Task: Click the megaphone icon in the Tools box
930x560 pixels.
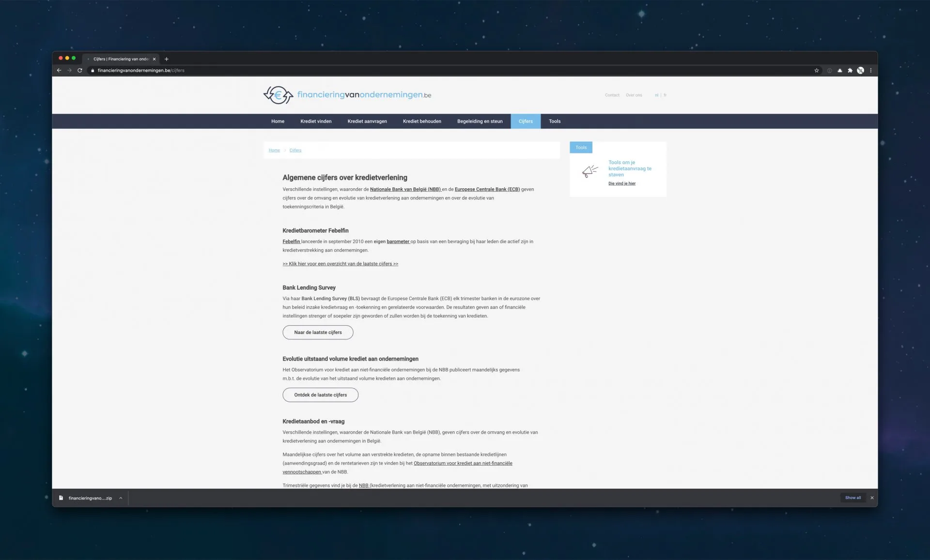Action: click(590, 171)
